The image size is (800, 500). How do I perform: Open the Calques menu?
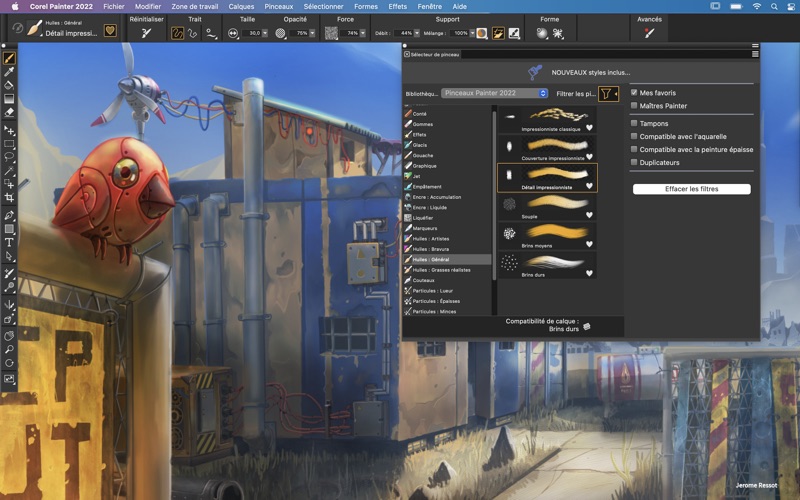(x=241, y=7)
